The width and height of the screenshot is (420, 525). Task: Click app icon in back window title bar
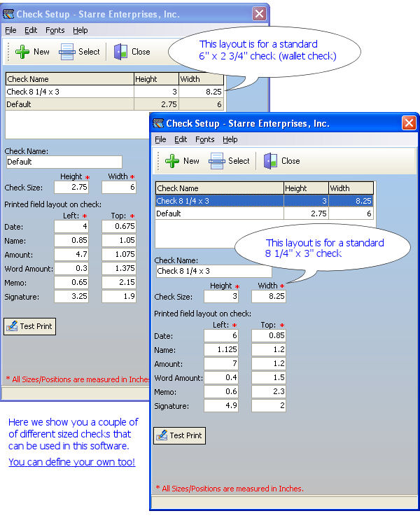tap(8, 14)
